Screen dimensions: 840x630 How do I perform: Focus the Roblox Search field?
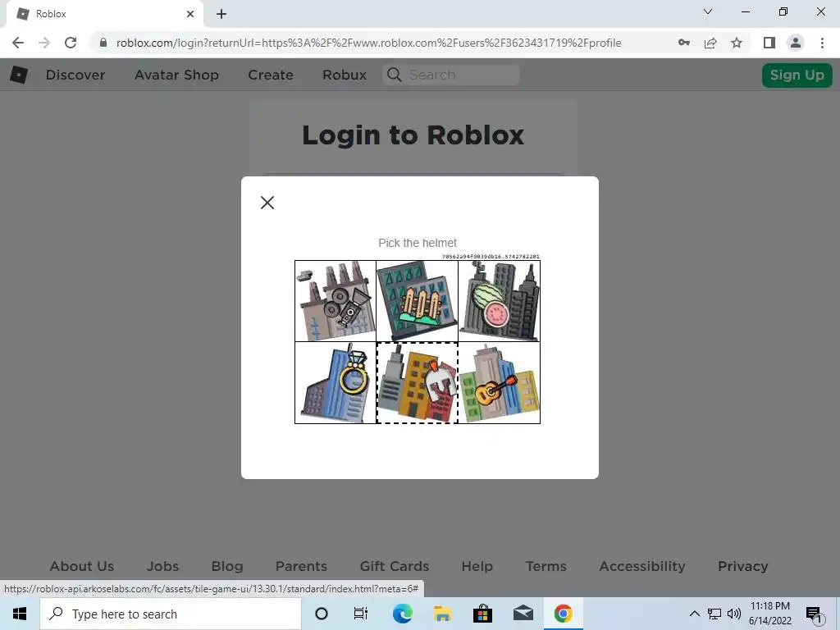[451, 75]
